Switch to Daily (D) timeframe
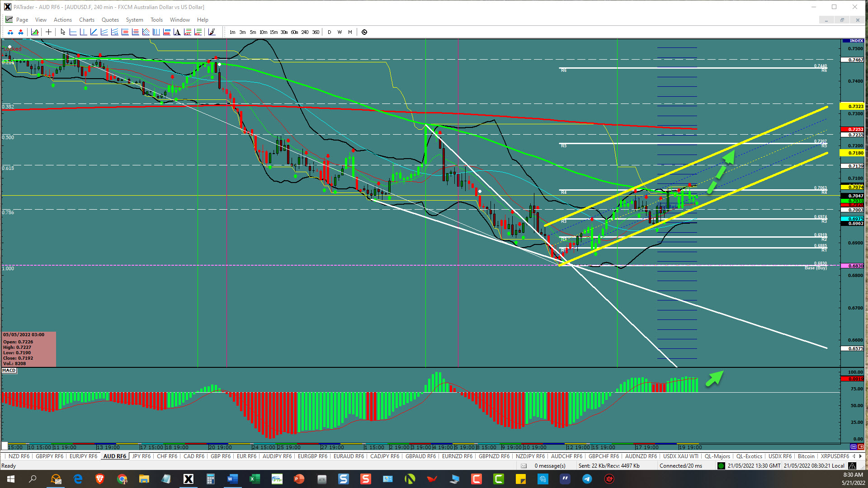The image size is (868, 488). click(x=330, y=32)
